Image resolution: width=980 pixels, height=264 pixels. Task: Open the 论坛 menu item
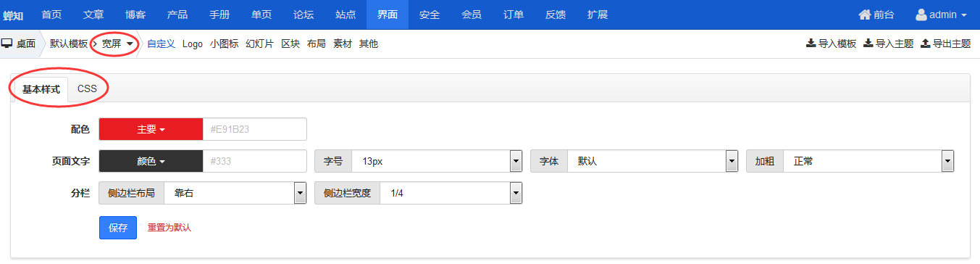click(x=303, y=15)
